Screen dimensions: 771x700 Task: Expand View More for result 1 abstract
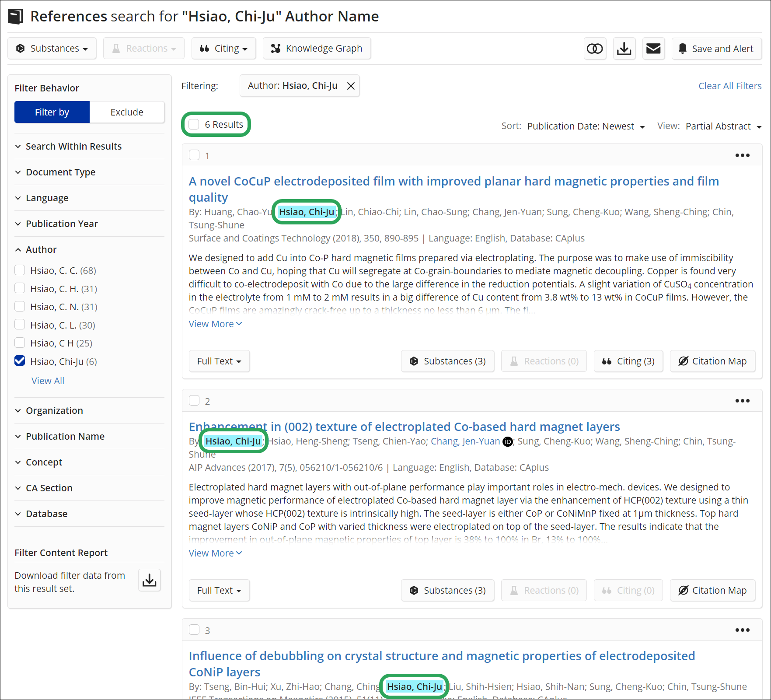pos(215,324)
